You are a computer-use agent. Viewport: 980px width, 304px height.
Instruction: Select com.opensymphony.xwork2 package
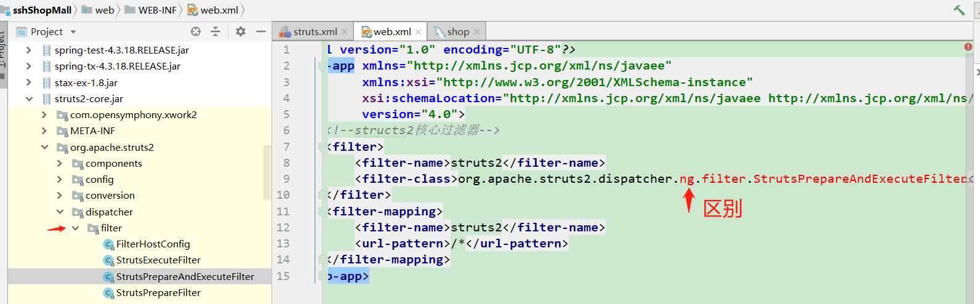[x=133, y=114]
